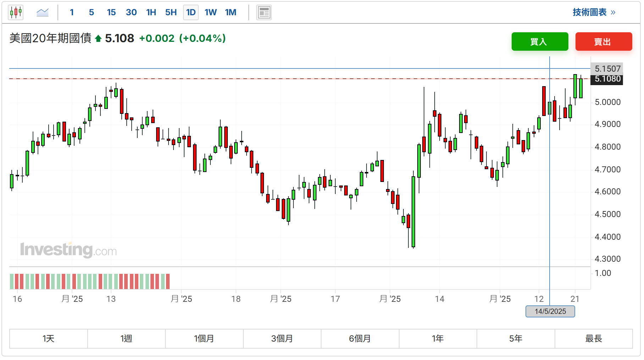Click the 14/5/2025 date marker
644x360 pixels.
point(550,311)
